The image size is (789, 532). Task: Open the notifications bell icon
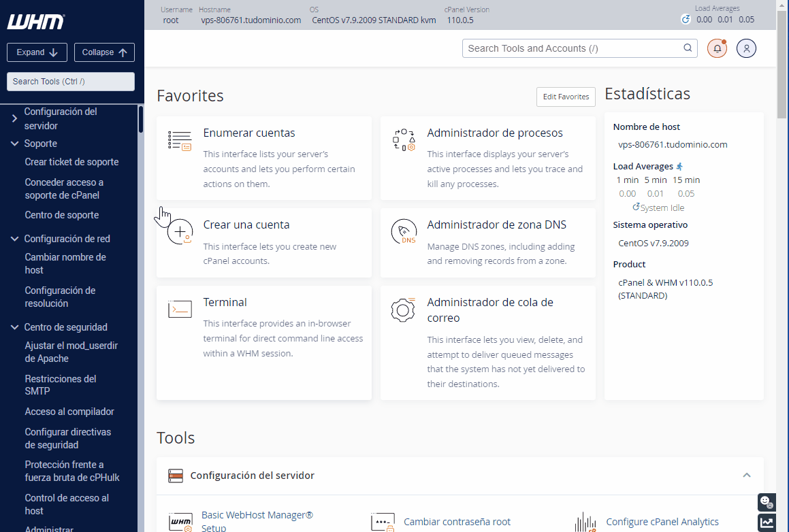click(717, 48)
